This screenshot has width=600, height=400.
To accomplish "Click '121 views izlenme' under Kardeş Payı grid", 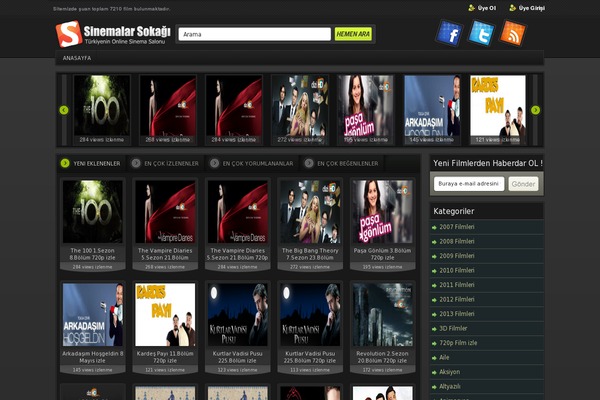I will (x=165, y=370).
